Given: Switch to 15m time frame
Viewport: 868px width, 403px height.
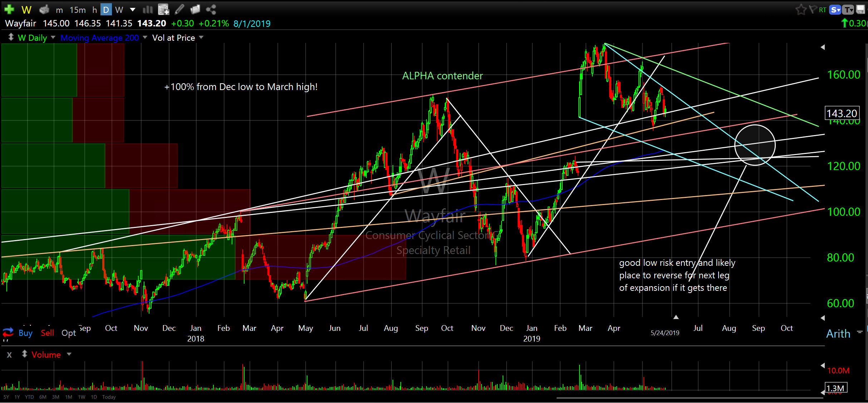Looking at the screenshot, I should [x=77, y=10].
